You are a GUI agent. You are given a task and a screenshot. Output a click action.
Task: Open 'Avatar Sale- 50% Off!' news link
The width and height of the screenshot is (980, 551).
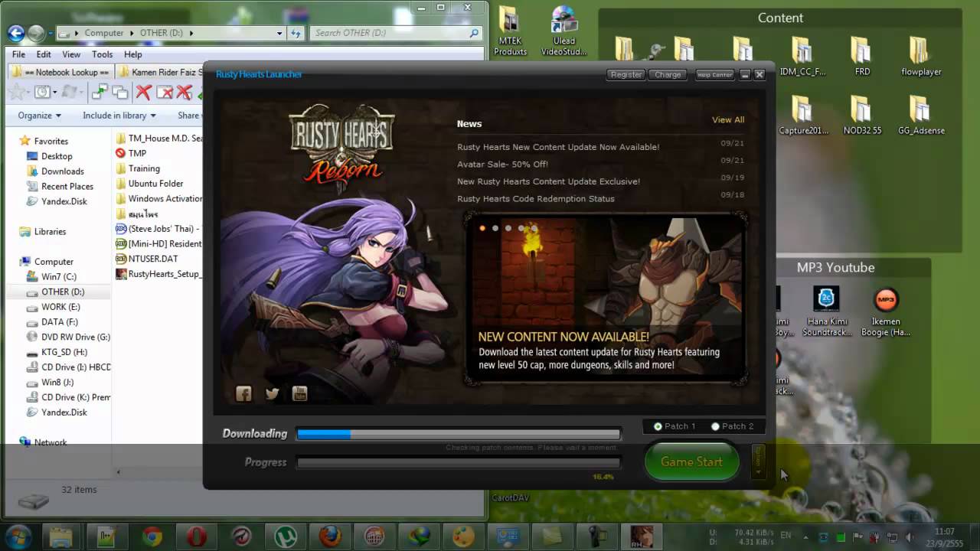pos(502,164)
